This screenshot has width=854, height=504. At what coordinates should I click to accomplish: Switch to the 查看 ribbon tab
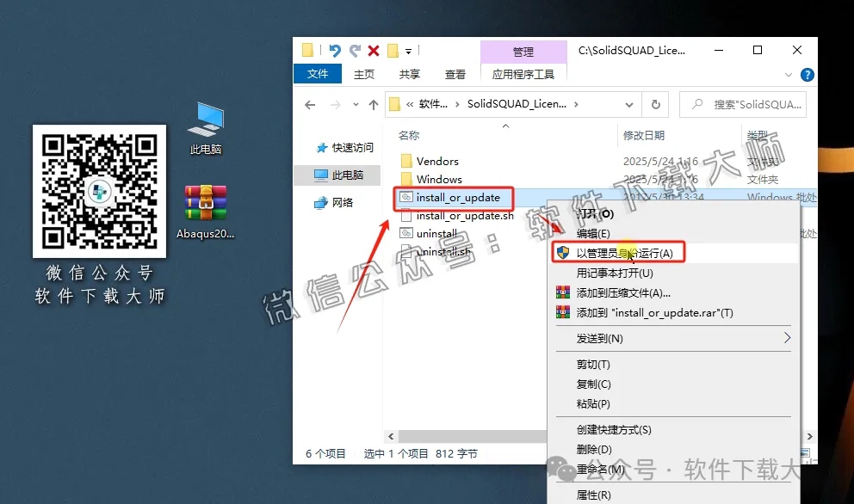[455, 74]
